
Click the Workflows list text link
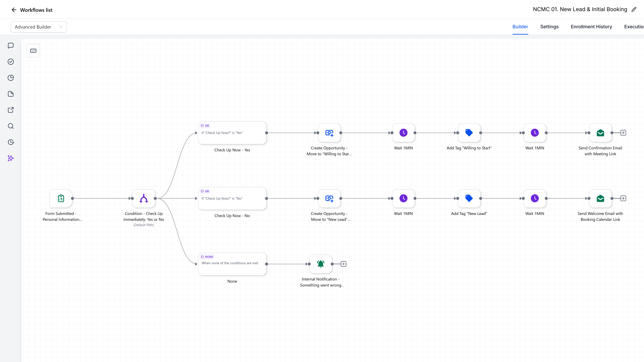coord(36,10)
